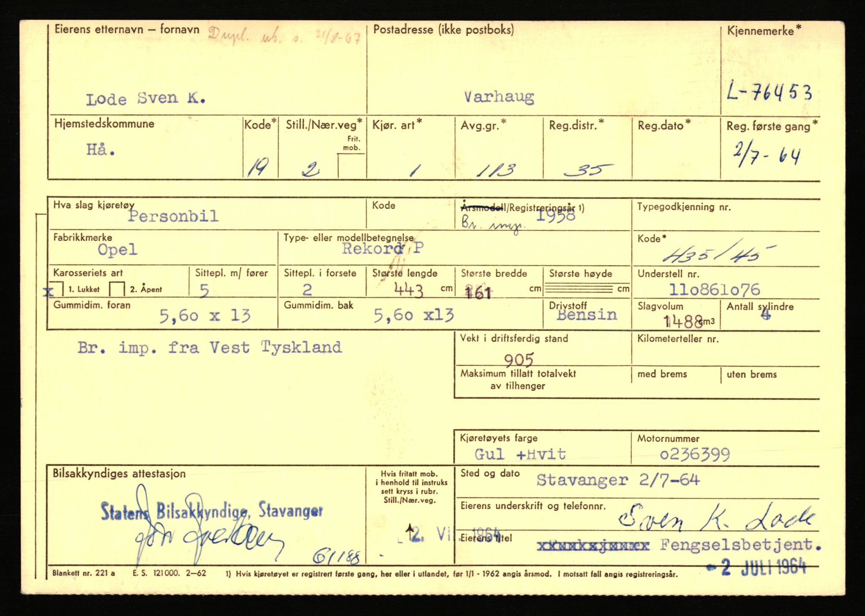Tick the '1. Lukket' body type checkbox

click(57, 289)
